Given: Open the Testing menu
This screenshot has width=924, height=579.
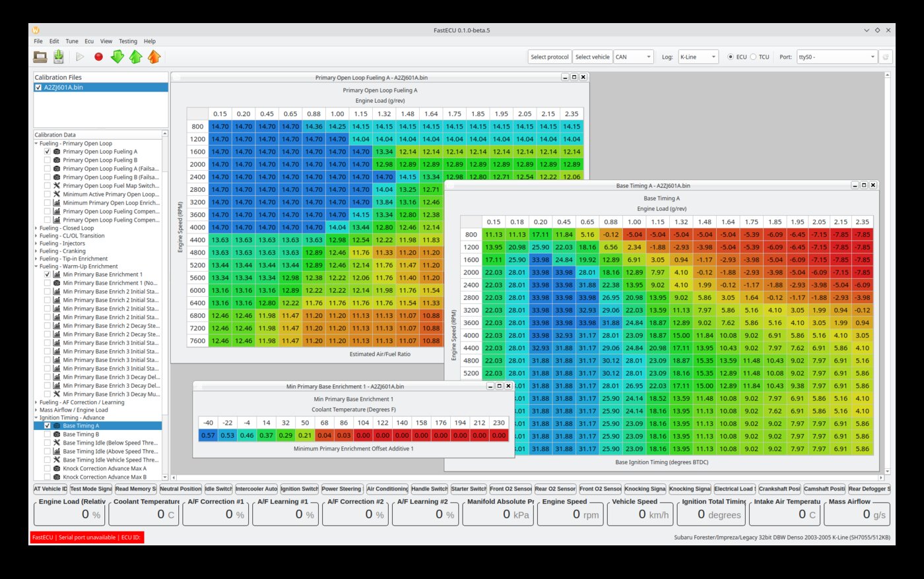Looking at the screenshot, I should 128,41.
